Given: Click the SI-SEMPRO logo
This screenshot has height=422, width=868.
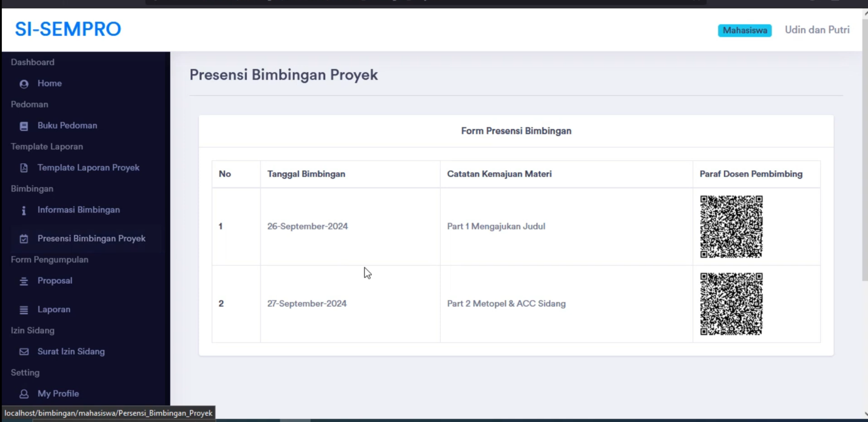Looking at the screenshot, I should [68, 29].
